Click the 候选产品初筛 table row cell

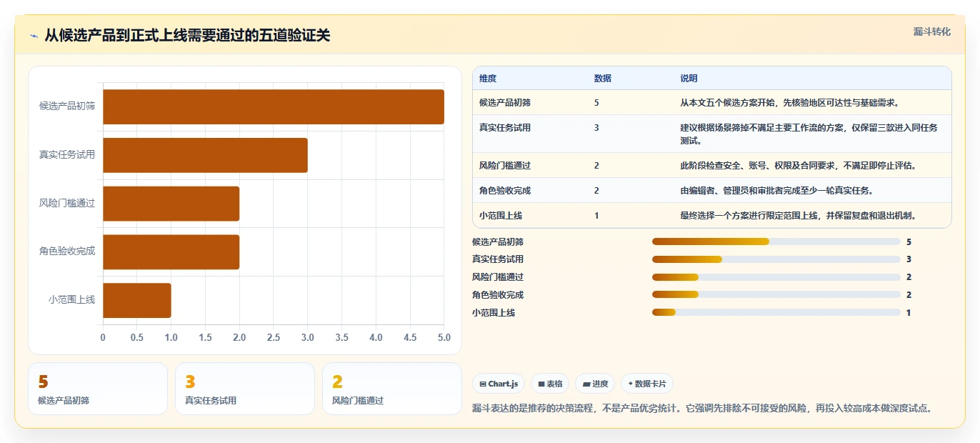pyautogui.click(x=505, y=103)
